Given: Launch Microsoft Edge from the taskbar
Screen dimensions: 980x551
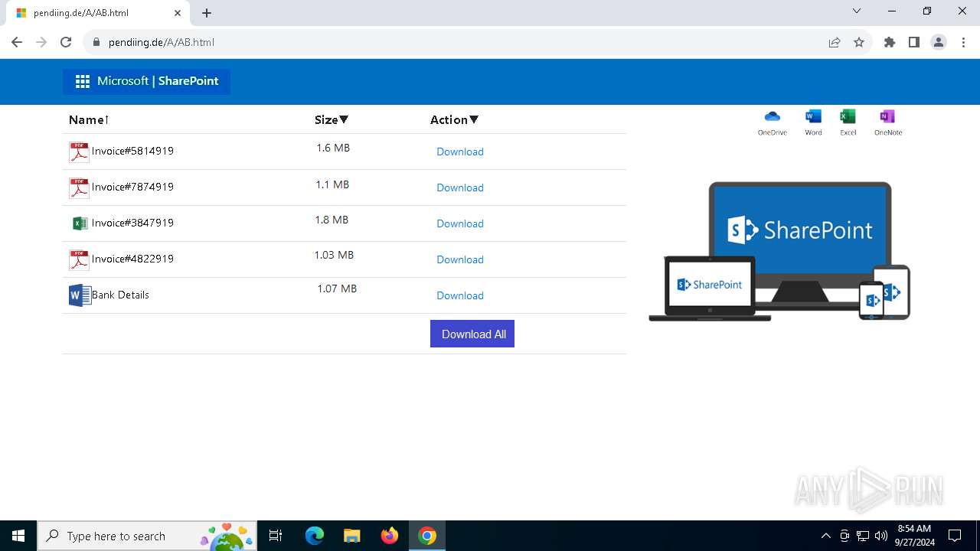Looking at the screenshot, I should tap(315, 536).
